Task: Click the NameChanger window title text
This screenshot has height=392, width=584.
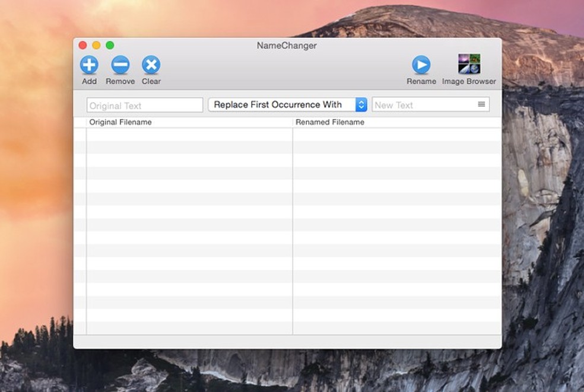Action: (x=287, y=46)
